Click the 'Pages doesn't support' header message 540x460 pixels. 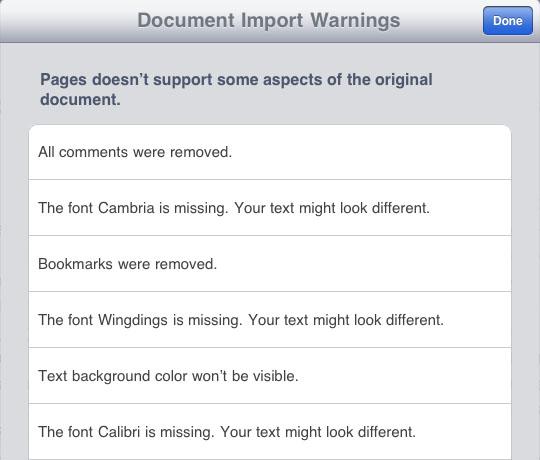(236, 90)
